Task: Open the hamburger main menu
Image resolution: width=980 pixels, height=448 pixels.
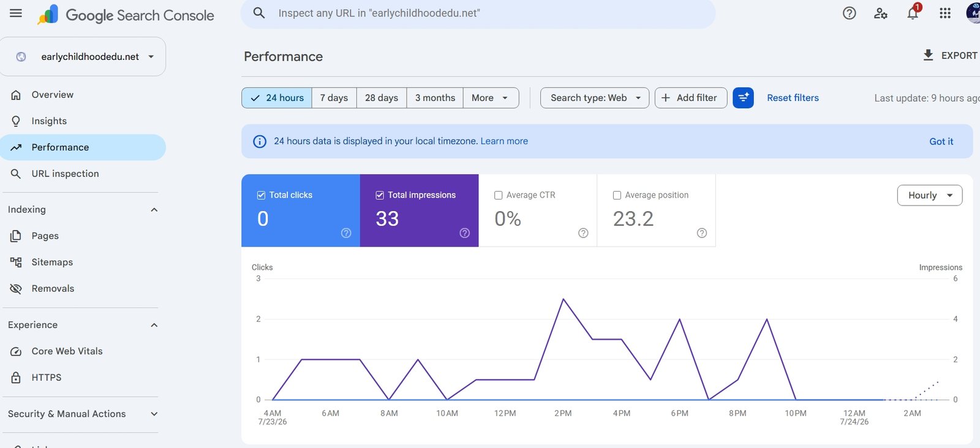Action: tap(16, 13)
